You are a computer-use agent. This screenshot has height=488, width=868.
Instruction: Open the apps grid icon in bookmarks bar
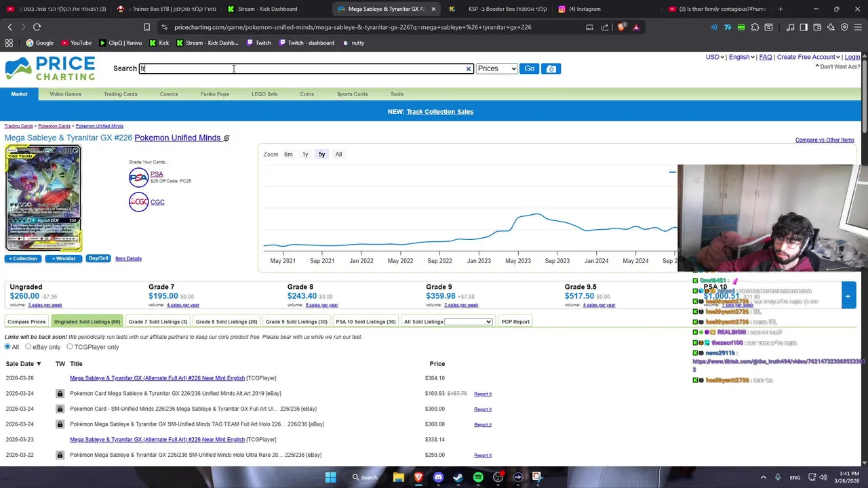coord(9,43)
